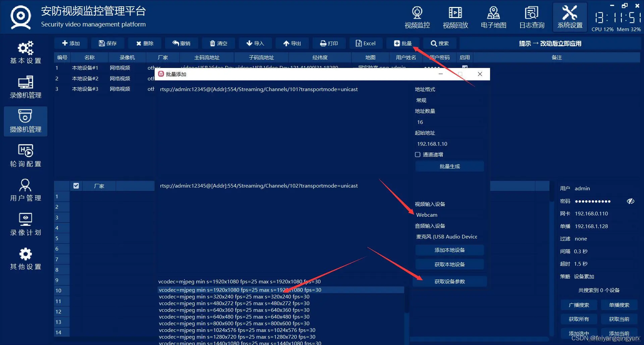Click the sub stream rtsp Channels/102 address text
644x345 pixels.
(x=259, y=186)
